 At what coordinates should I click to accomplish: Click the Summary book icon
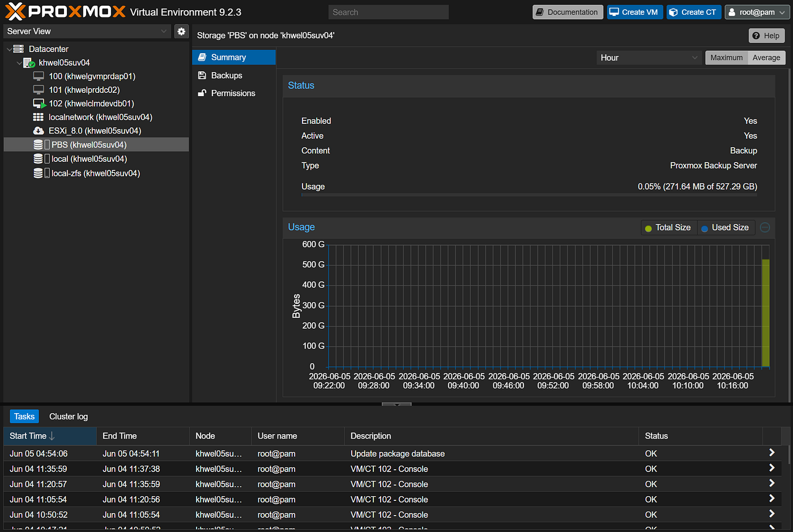click(x=202, y=57)
